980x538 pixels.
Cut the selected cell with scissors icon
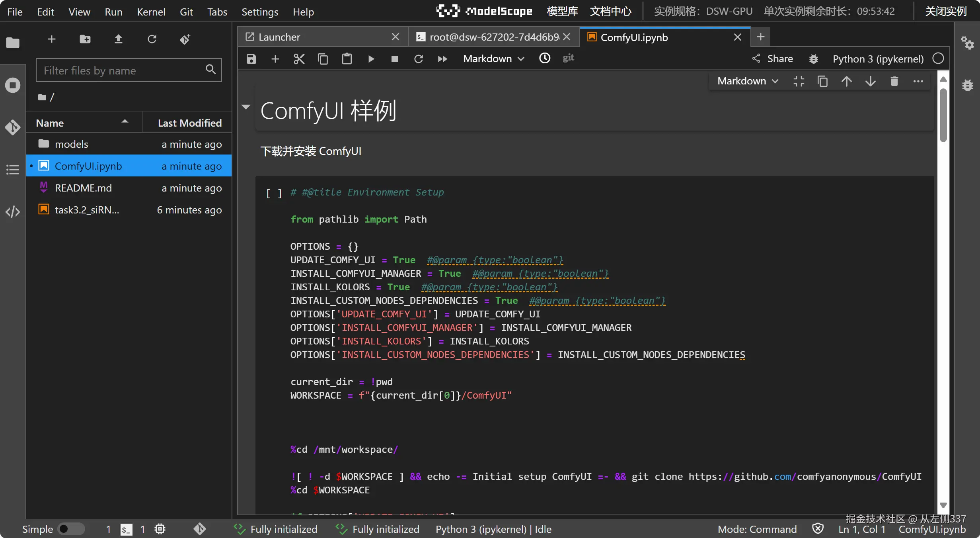299,59
